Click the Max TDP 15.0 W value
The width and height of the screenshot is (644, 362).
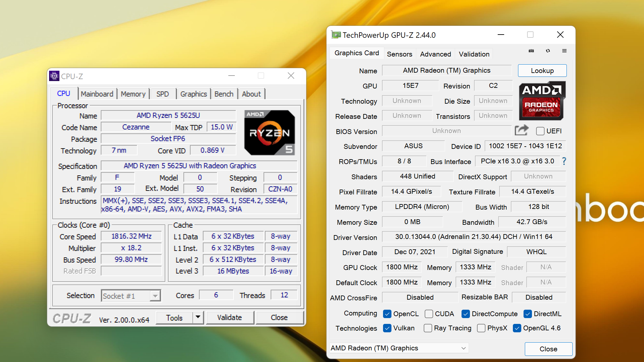point(222,127)
